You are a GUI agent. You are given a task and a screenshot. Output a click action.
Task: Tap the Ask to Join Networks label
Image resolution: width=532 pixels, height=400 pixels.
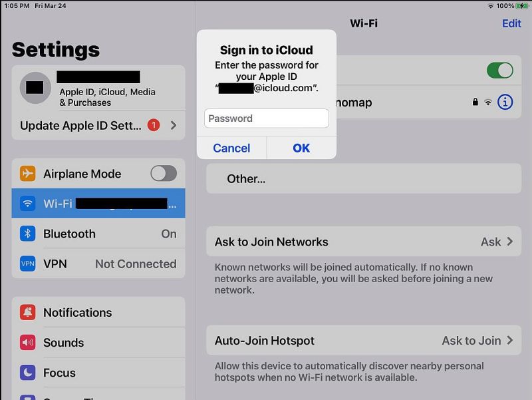[x=271, y=242]
